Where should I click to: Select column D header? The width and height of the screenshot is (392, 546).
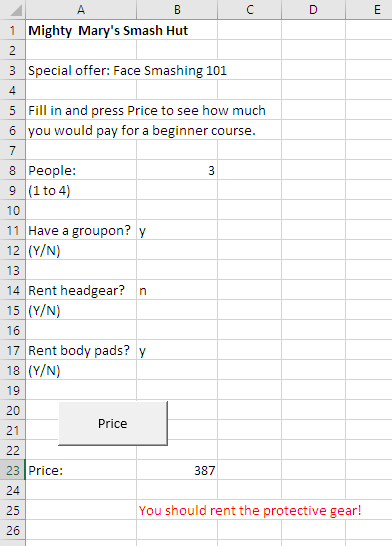click(313, 9)
